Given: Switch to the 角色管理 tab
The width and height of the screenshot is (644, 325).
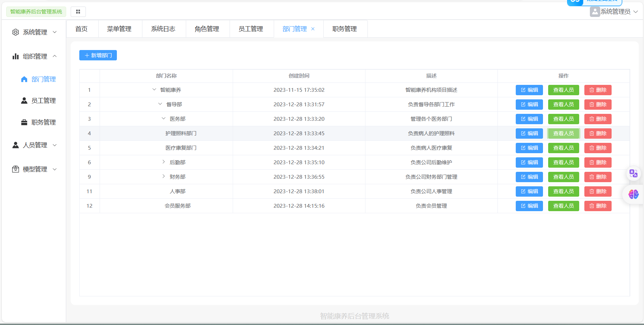Looking at the screenshot, I should click(207, 29).
